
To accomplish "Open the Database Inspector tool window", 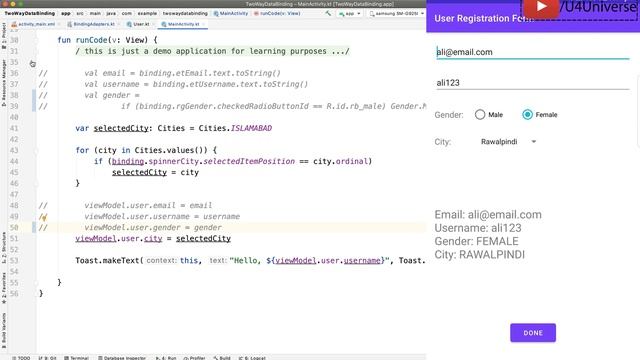I will tap(122, 358).
